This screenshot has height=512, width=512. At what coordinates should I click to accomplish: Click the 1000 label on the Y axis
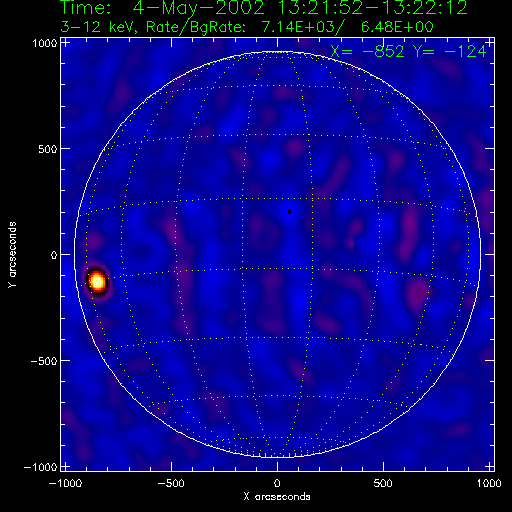tap(44, 43)
